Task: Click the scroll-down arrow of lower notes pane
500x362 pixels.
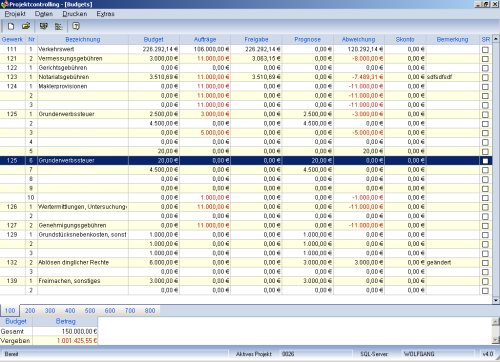Action: [x=496, y=340]
